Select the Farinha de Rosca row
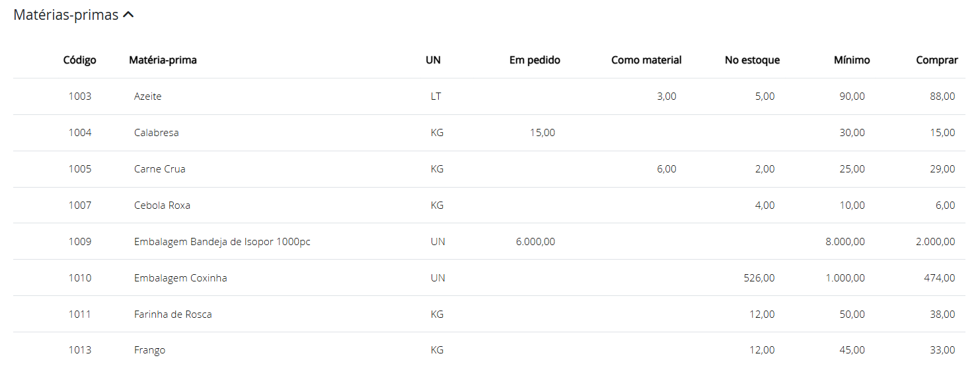 pos(172,314)
